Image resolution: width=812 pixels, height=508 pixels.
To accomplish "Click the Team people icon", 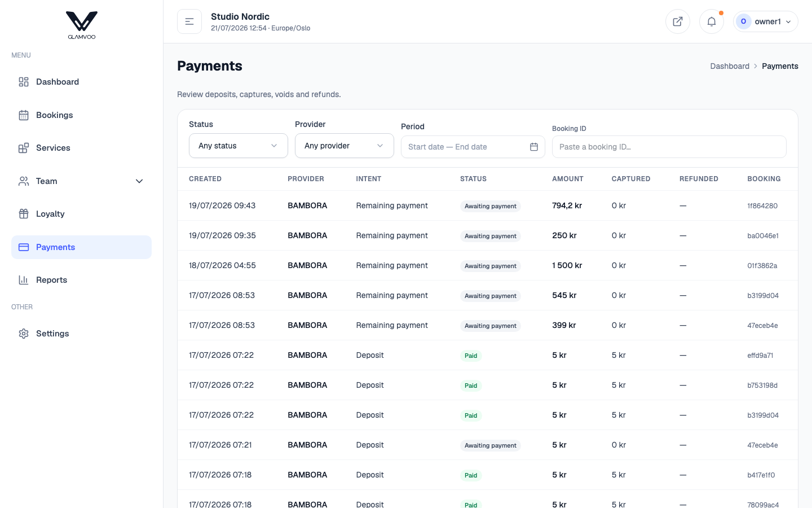I will tap(24, 181).
